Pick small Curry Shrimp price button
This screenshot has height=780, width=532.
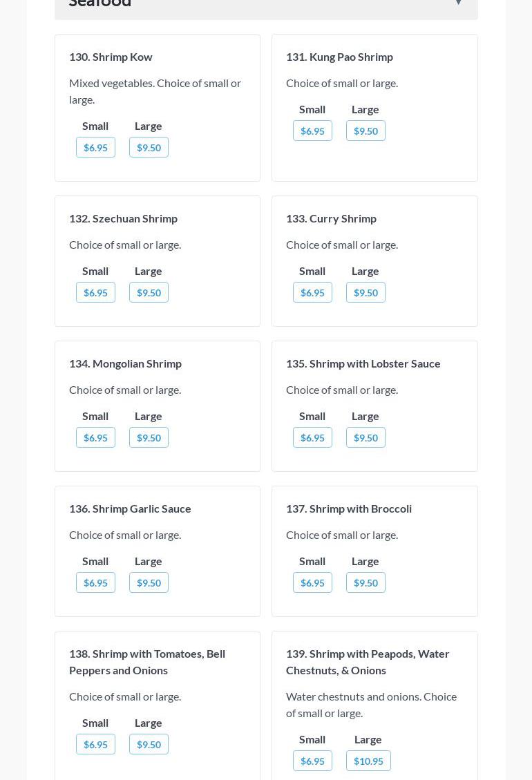click(x=312, y=292)
